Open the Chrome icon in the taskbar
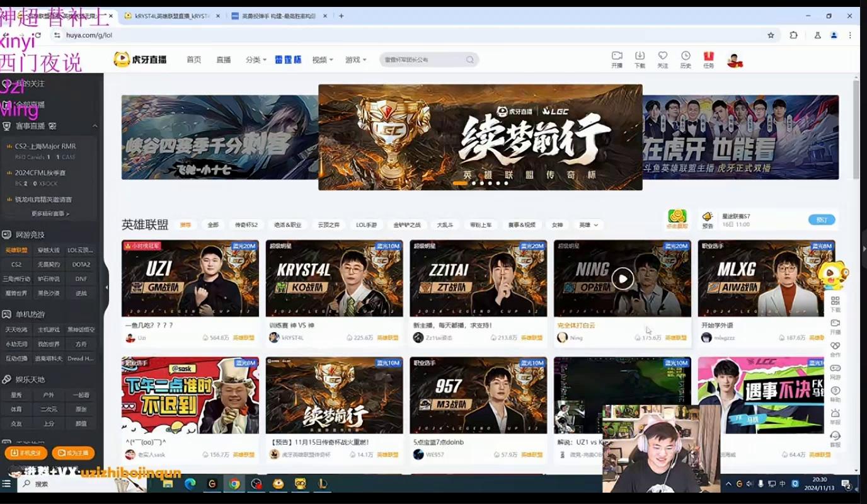The height and width of the screenshot is (504, 867). 234,484
